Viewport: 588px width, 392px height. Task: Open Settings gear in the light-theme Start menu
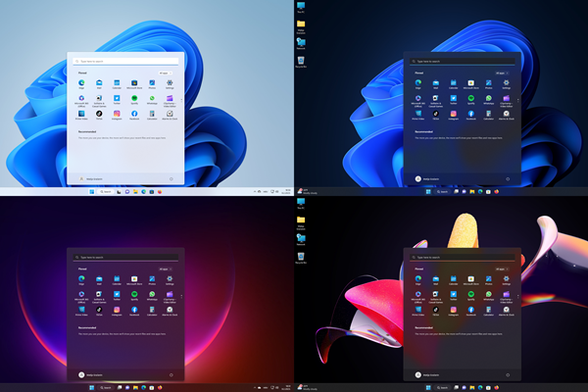point(170,83)
